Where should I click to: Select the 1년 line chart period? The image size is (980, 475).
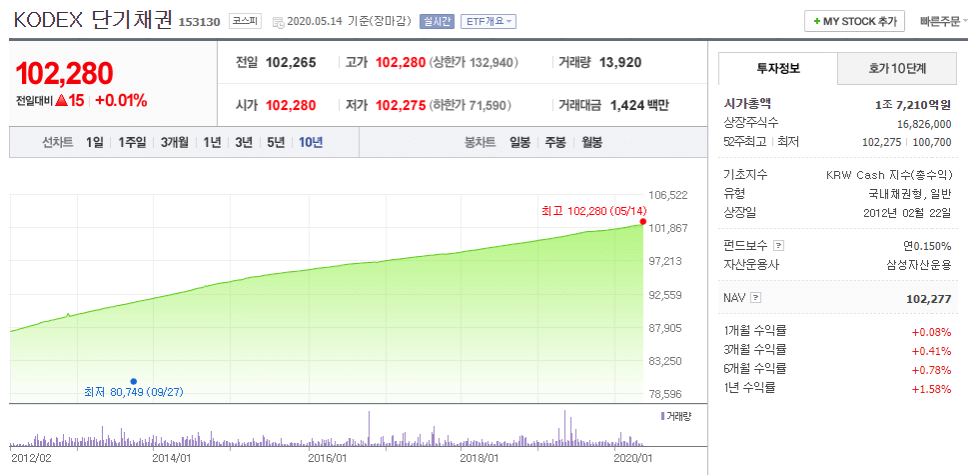(x=212, y=143)
